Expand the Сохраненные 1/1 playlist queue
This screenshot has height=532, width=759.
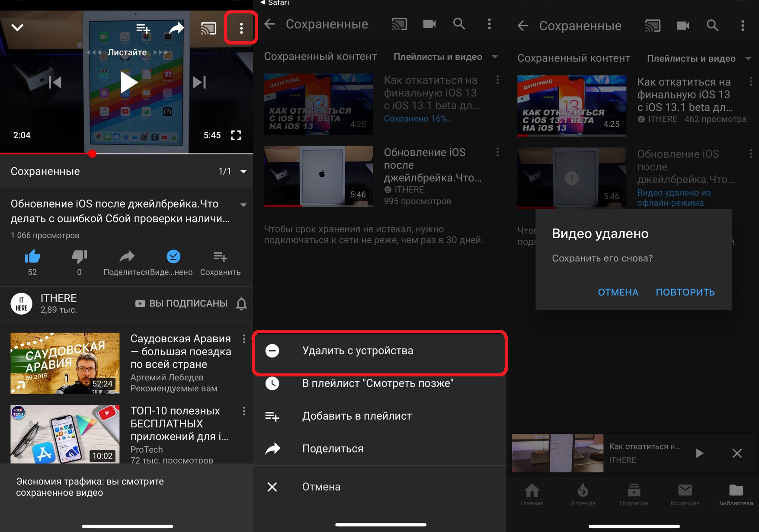point(243,172)
